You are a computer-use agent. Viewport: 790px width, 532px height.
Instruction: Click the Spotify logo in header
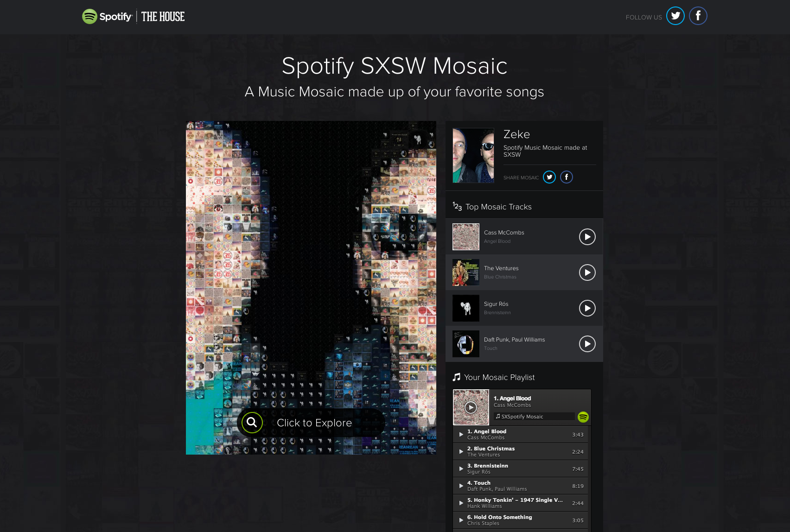coord(107,17)
